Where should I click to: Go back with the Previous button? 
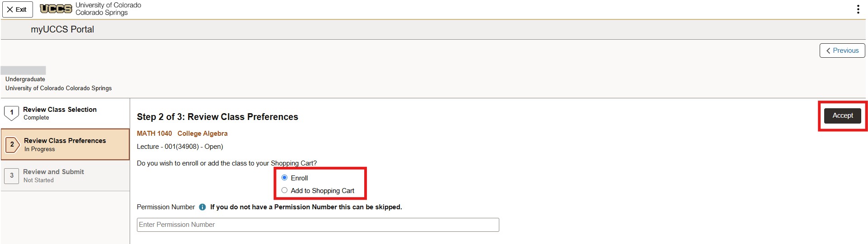pos(842,51)
